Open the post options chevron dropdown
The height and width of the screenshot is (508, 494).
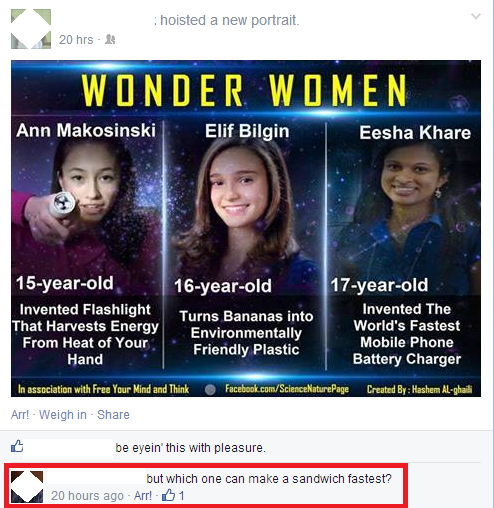[x=476, y=16]
